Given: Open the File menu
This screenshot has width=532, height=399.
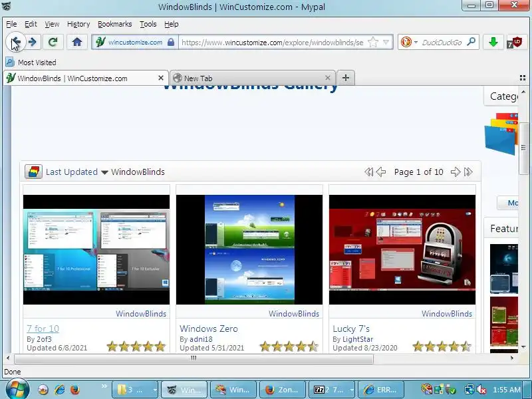Looking at the screenshot, I should point(11,24).
